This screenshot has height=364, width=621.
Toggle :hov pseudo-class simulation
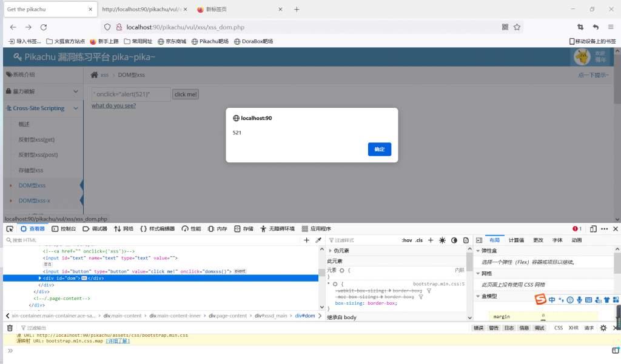point(406,240)
